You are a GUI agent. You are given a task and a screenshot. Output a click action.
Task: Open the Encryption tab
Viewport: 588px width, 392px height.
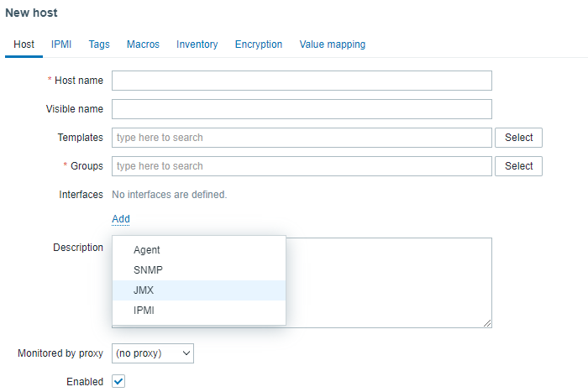point(259,44)
